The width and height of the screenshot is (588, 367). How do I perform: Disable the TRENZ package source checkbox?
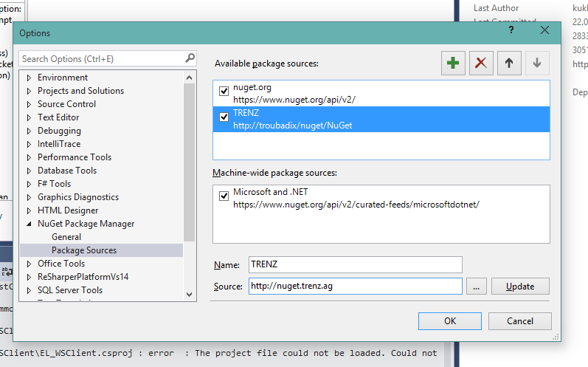click(224, 117)
